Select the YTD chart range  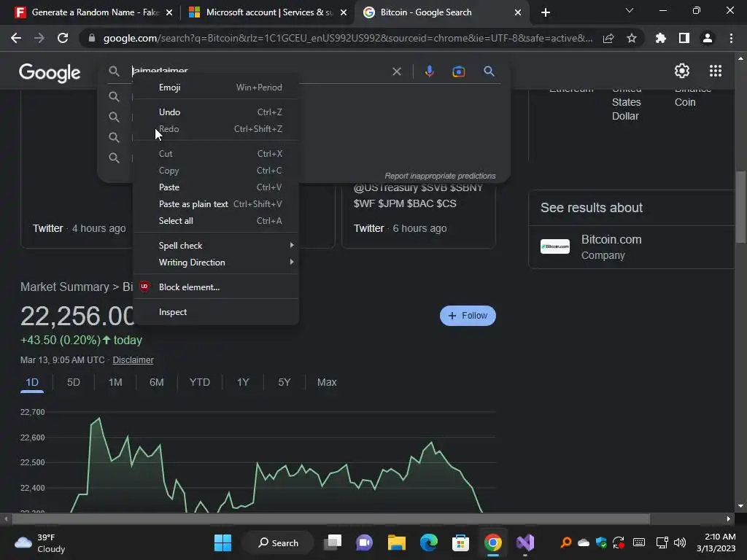click(x=200, y=382)
